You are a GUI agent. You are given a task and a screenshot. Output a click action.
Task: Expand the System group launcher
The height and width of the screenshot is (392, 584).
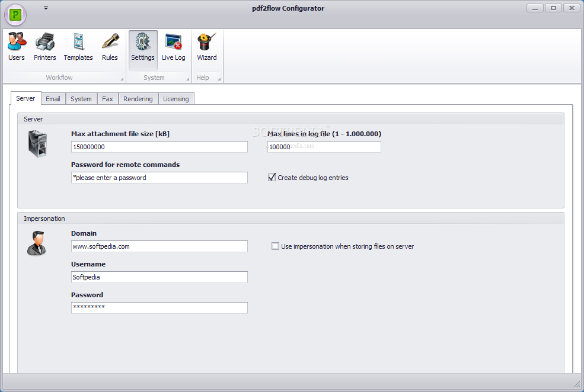click(188, 79)
